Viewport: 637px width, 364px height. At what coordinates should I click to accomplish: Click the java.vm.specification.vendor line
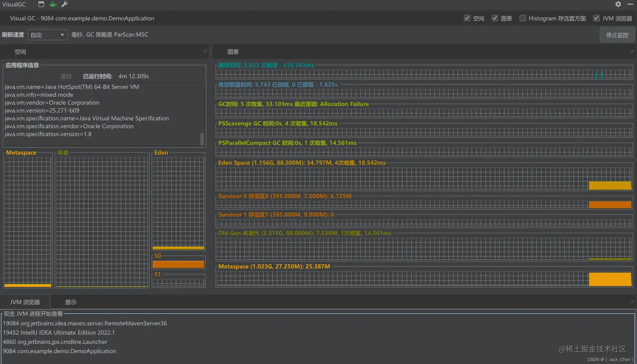coord(69,126)
